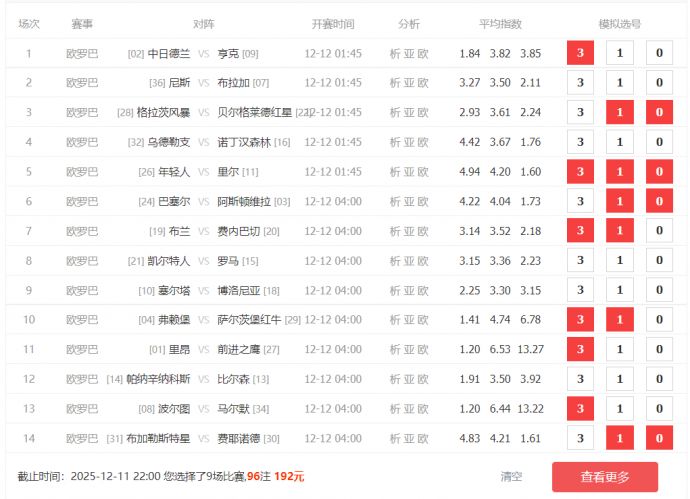690x499 pixels.
Task: Select the 3 pick for 帕纳辛纳科斯 vs 比尔森
Action: point(580,379)
